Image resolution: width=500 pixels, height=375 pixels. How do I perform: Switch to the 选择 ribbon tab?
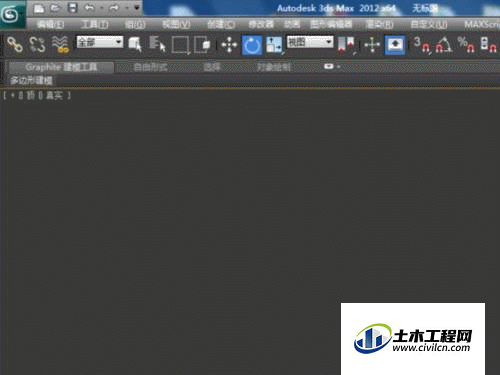212,67
